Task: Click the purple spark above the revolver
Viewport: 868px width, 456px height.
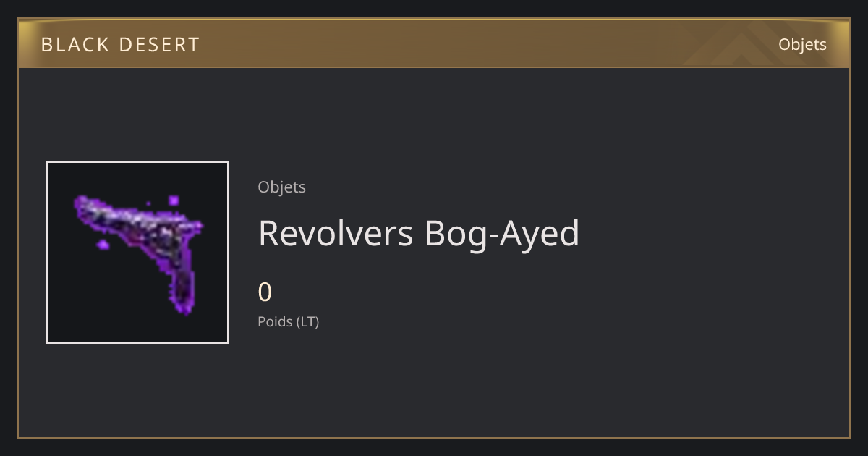Action: 174,200
